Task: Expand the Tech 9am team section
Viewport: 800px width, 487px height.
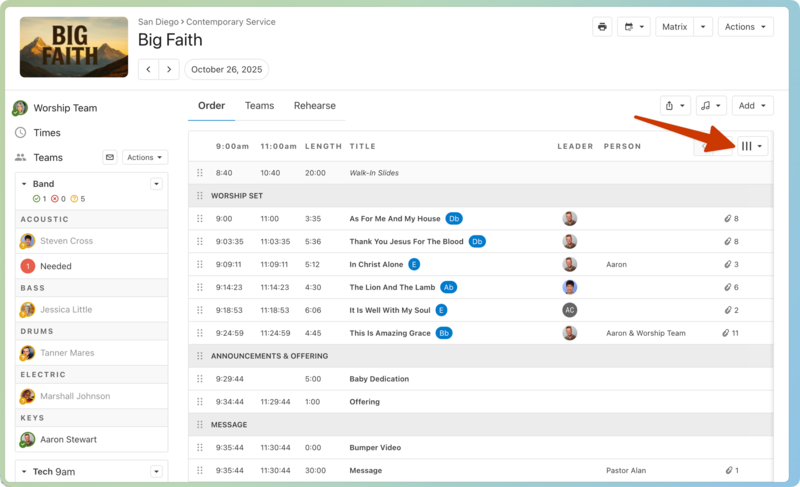Action: [x=24, y=471]
